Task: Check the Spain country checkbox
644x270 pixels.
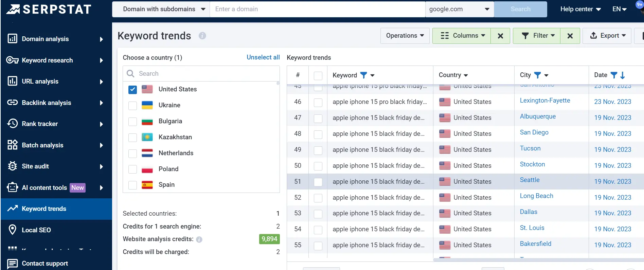Action: [x=132, y=185]
